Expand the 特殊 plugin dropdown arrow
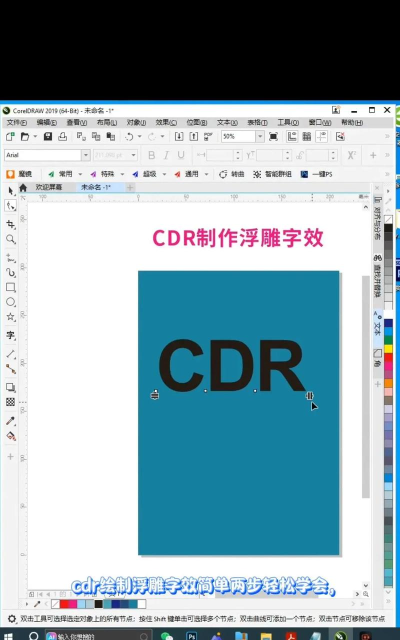Image resolution: width=400 pixels, height=640 pixels. [x=122, y=174]
